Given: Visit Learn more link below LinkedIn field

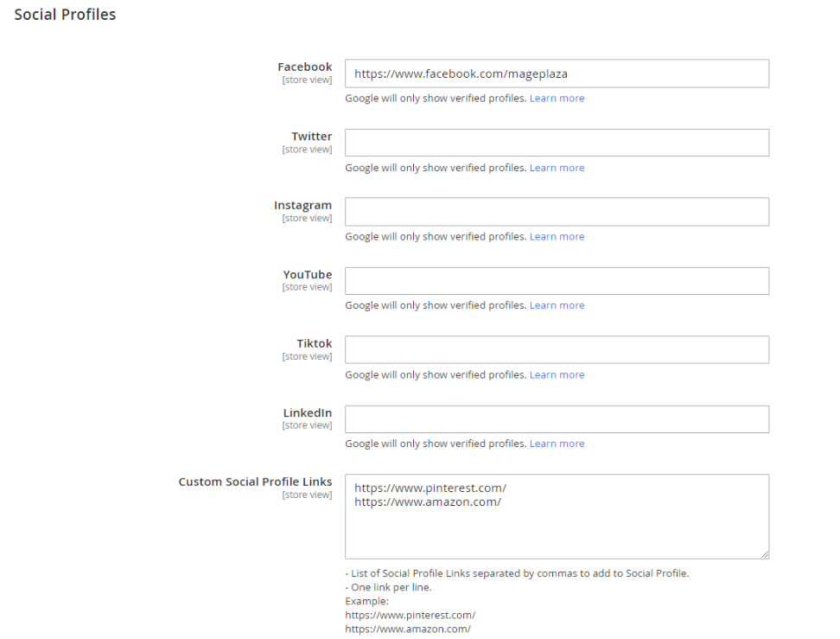Looking at the screenshot, I should pos(557,444).
